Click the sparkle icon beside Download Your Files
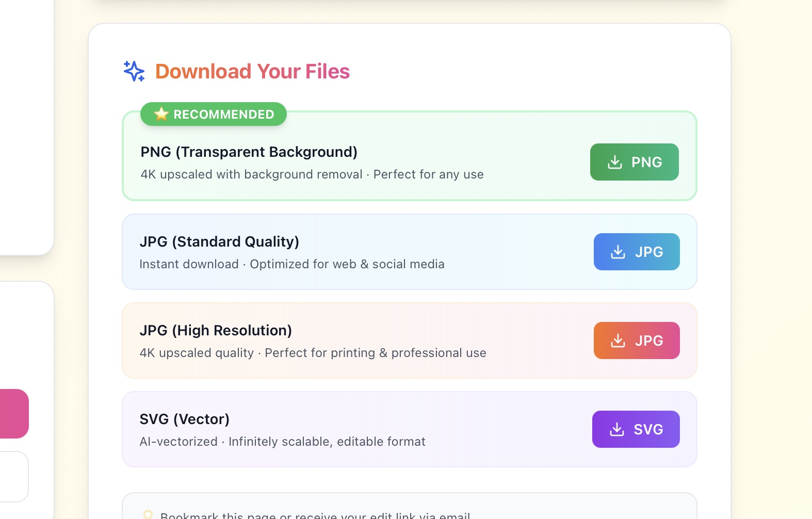Viewport: 812px width, 519px height. click(134, 71)
